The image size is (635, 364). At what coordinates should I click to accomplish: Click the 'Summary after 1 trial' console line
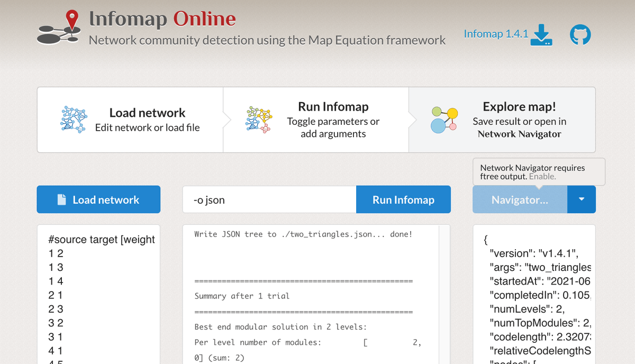click(242, 296)
